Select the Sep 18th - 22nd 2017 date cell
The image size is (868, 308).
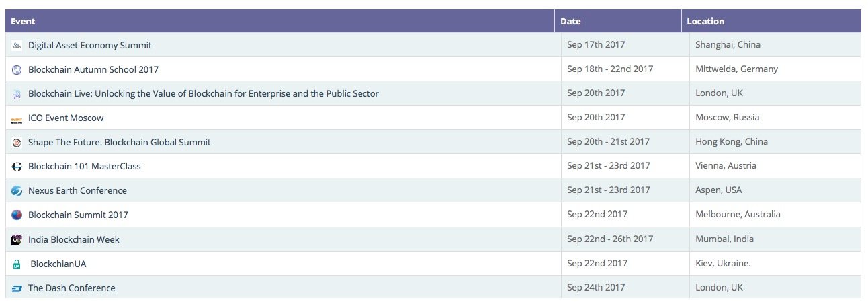[610, 69]
